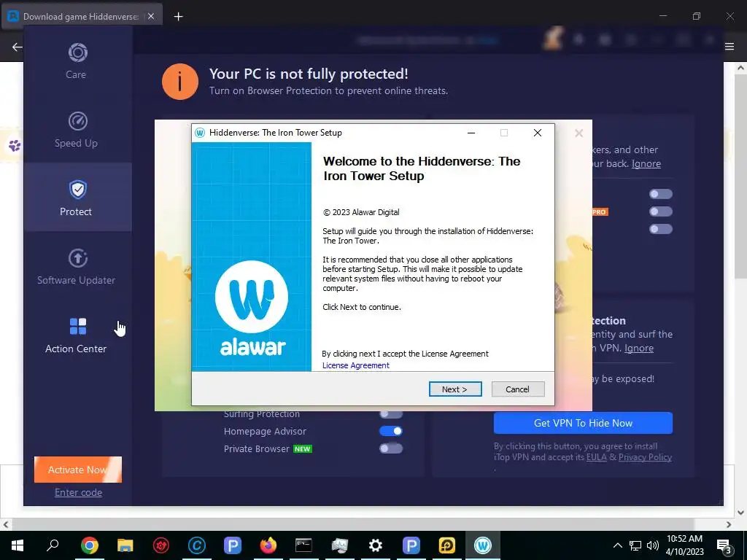Enable the Surfing Protection switch
747x560 pixels.
point(391,414)
